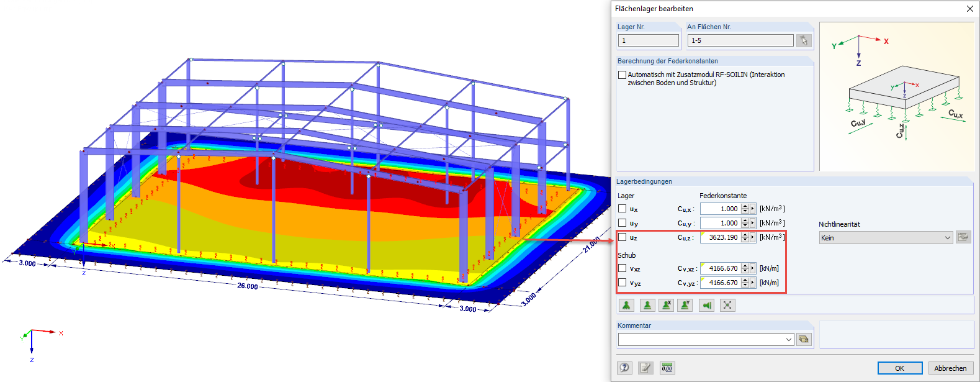980x382 pixels.
Task: Click the arrow button next to Cv,xz value
Action: (x=753, y=268)
